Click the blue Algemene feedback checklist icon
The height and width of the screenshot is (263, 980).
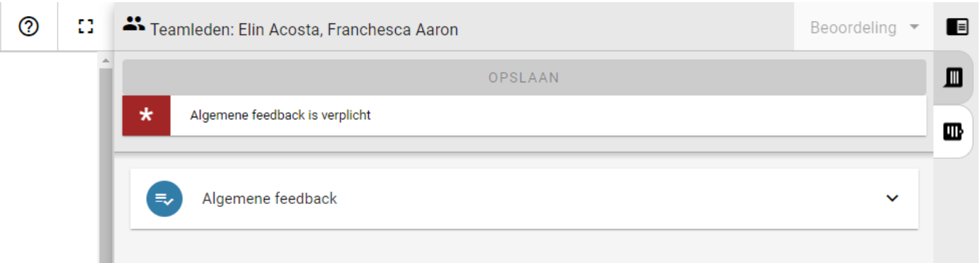pos(164,199)
